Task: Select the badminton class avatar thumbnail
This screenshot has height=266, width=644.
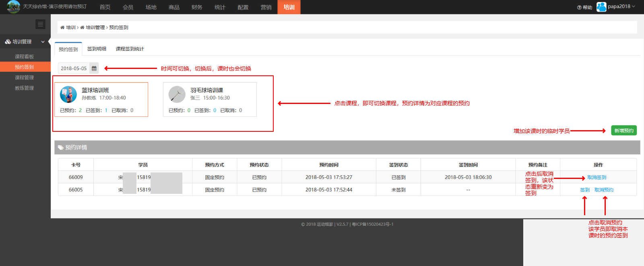Action: [x=177, y=94]
